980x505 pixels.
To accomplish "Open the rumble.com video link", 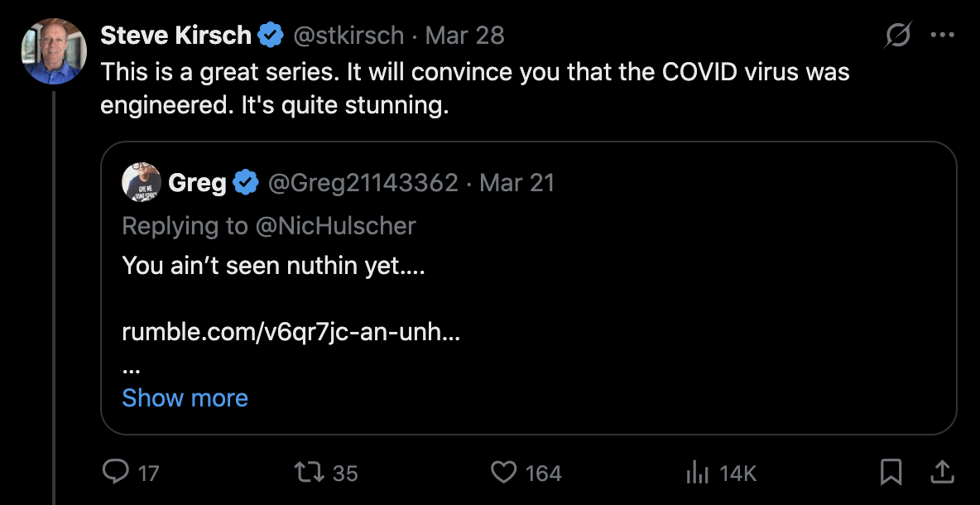I will coord(291,332).
